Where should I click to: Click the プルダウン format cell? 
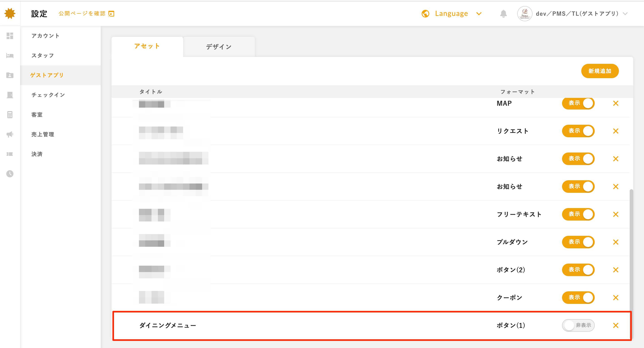pos(512,242)
